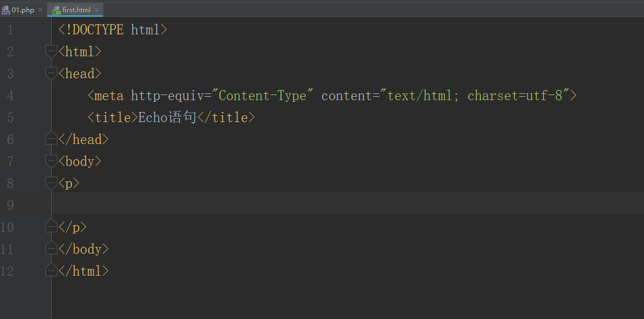644x319 pixels.
Task: Click the HTML file icon on first.html tab
Action: tap(56, 10)
